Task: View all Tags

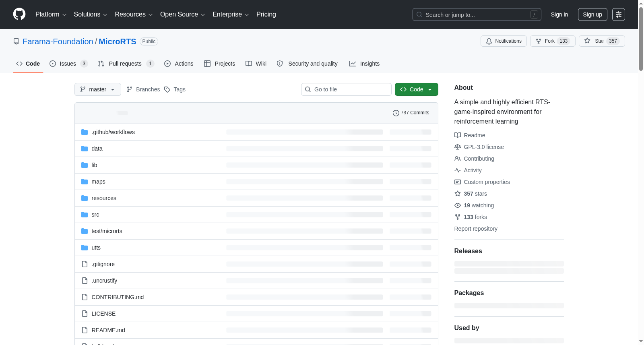Action: click(175, 89)
